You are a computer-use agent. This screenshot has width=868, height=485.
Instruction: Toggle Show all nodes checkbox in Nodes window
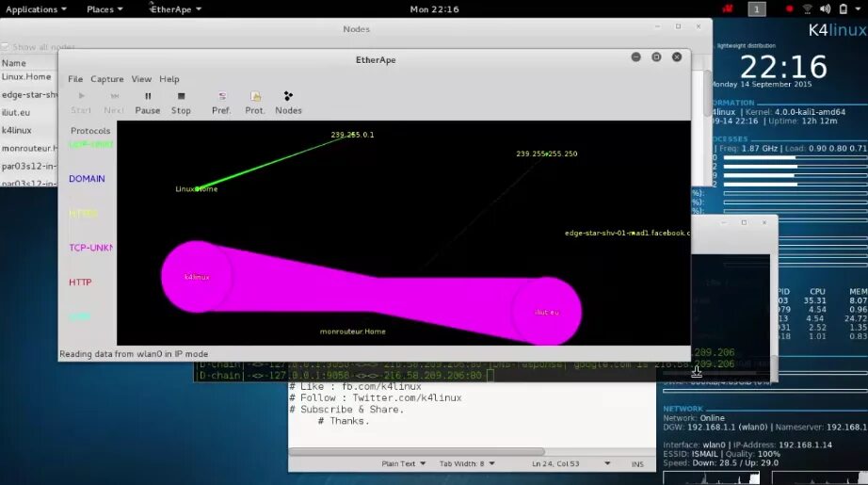pos(5,47)
